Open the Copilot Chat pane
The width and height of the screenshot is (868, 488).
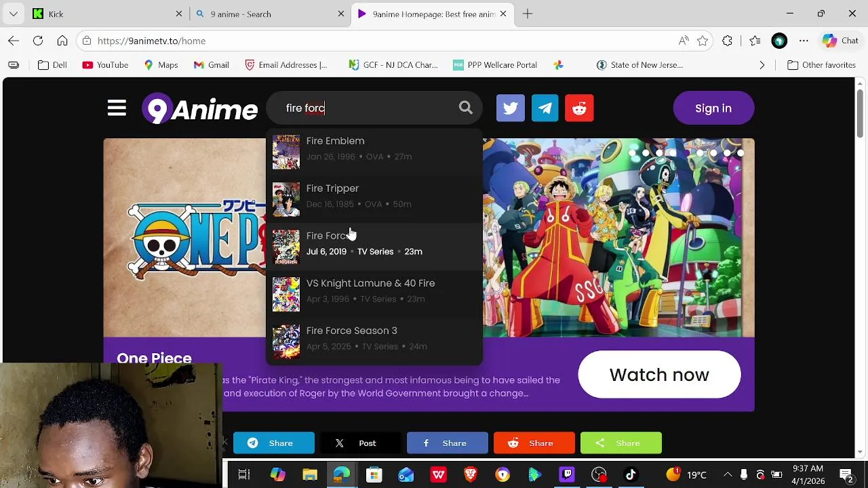click(x=841, y=41)
